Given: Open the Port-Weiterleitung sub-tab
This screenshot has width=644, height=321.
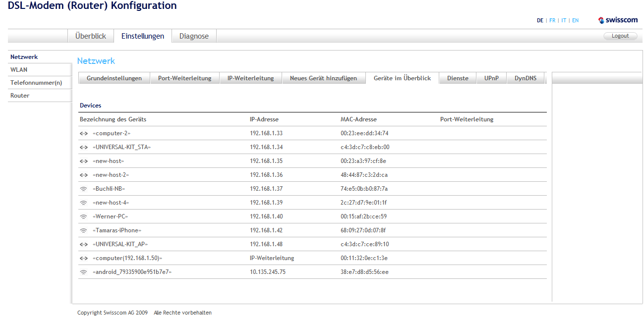Looking at the screenshot, I should [184, 78].
